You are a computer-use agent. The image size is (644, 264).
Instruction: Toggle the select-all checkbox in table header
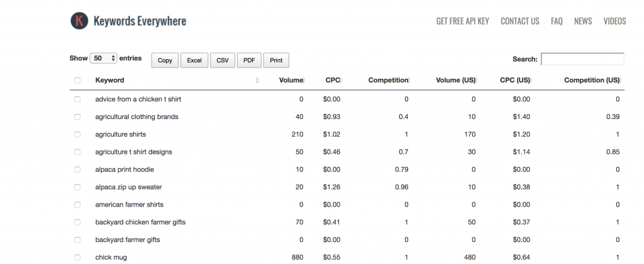pos(77,80)
